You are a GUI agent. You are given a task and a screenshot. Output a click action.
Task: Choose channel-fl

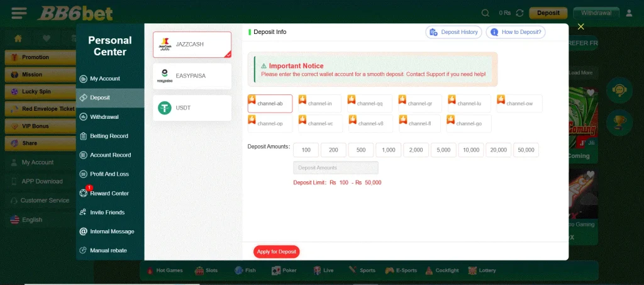coord(419,123)
